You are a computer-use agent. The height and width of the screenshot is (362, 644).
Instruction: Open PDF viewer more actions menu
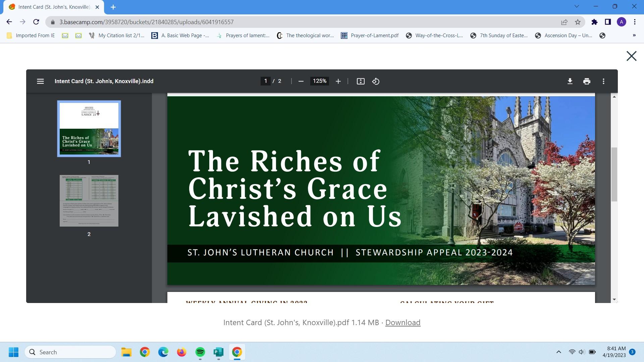tap(603, 81)
